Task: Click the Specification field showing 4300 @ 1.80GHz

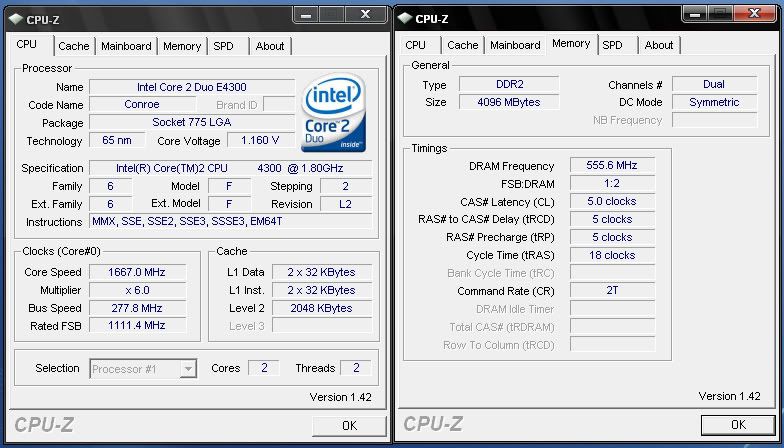Action: [230, 168]
